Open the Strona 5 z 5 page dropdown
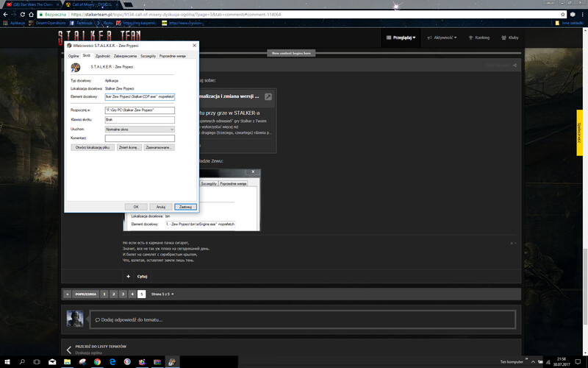 (x=162, y=294)
